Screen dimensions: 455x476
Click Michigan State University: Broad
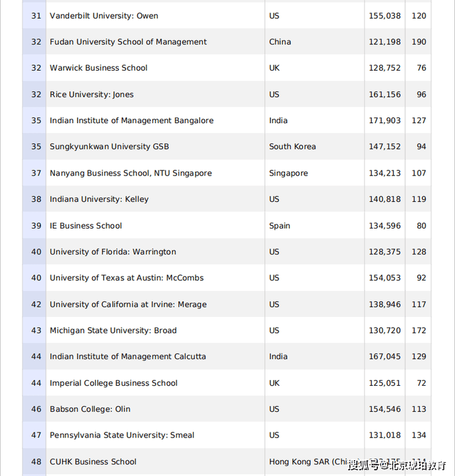pos(113,330)
